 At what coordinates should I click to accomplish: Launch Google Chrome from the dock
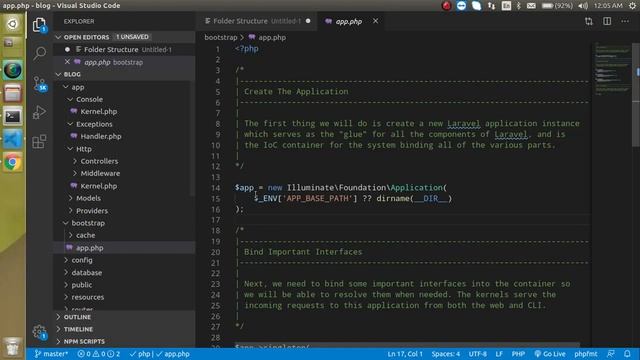pos(13,162)
